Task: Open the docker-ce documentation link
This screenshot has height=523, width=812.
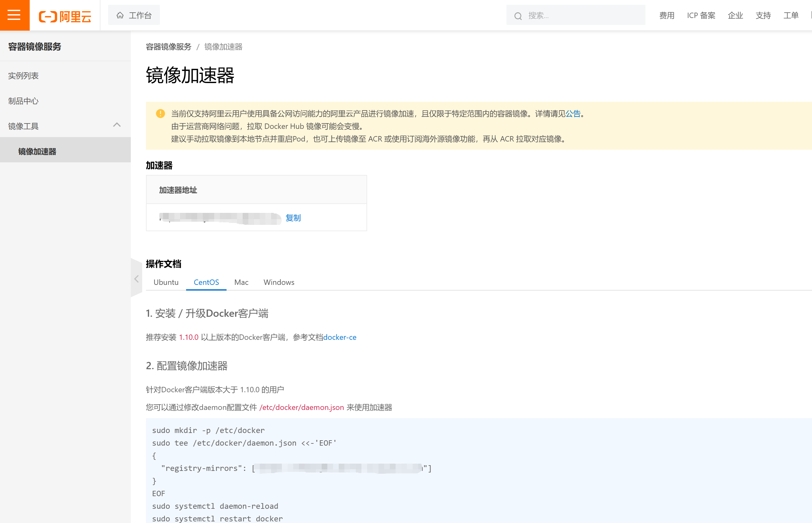Action: tap(340, 337)
